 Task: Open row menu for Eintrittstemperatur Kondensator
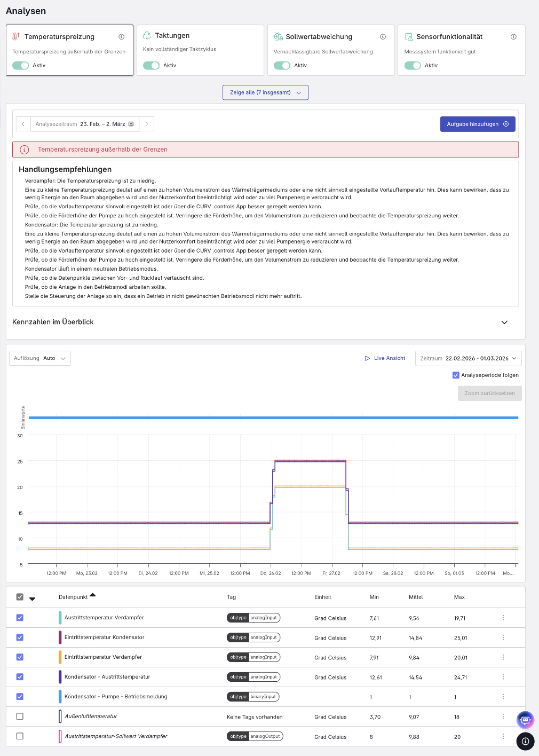pyautogui.click(x=503, y=637)
